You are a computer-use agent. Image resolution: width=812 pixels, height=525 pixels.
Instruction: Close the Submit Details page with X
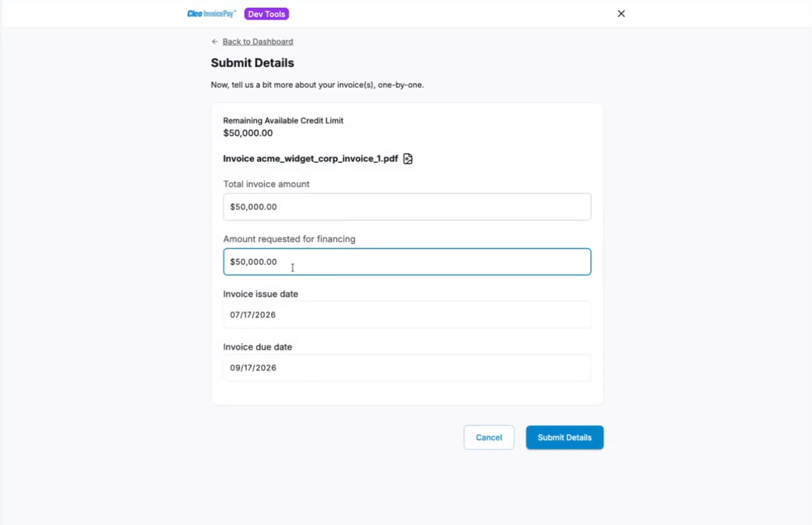(x=621, y=13)
